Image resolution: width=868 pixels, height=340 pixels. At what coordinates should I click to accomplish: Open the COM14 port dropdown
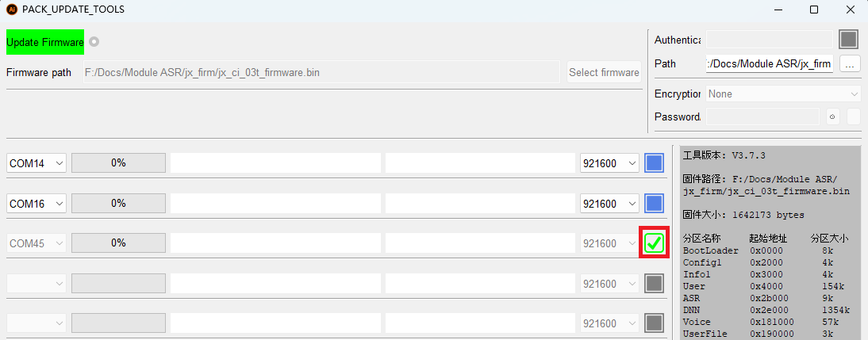[x=36, y=163]
